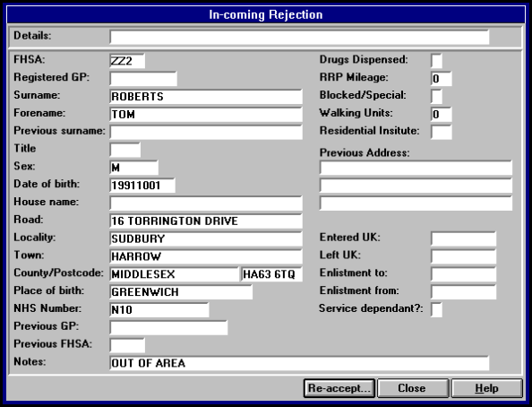
Task: Focus the Forename field with TOM
Action: (206, 114)
